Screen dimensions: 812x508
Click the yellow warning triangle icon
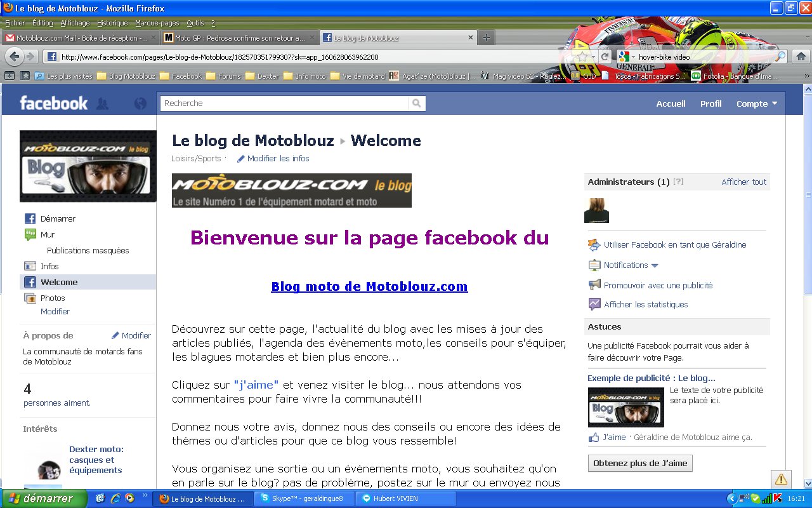tap(781, 479)
